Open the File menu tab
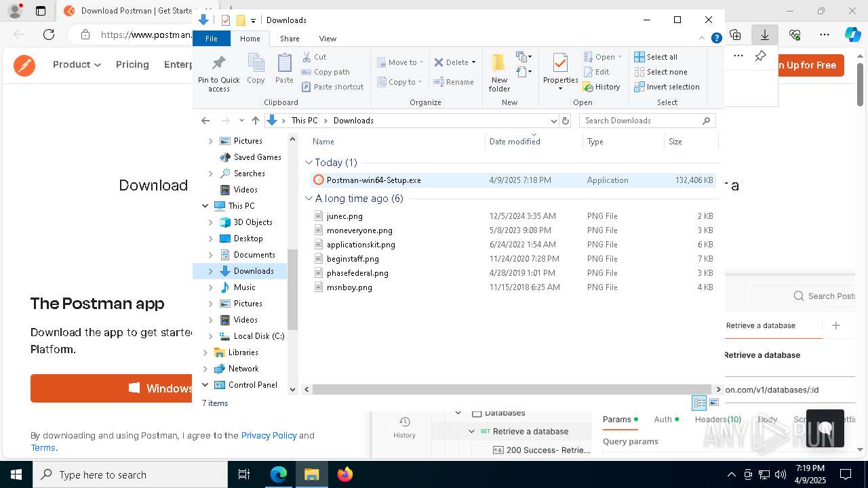868x488 pixels. click(212, 39)
